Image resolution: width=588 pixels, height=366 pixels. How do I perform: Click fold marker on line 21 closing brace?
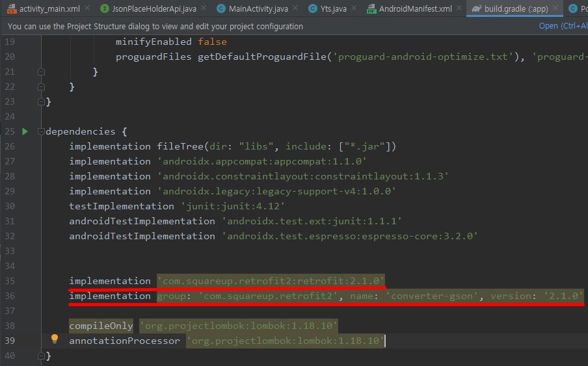[41, 72]
